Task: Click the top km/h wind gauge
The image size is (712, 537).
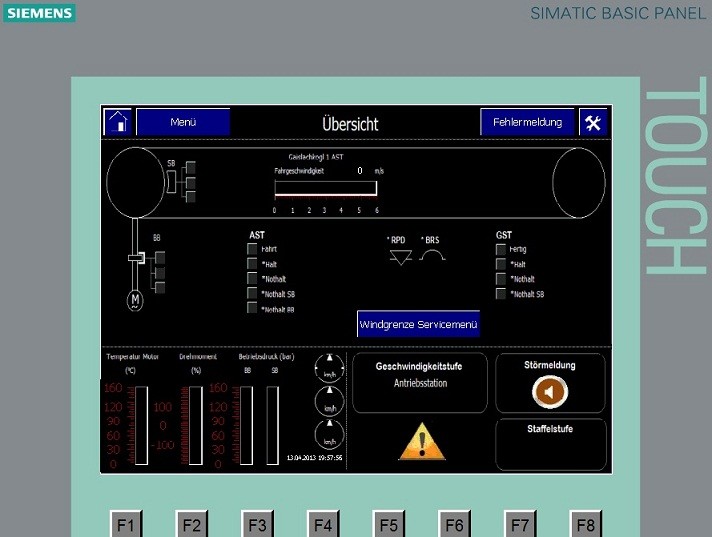Action: pos(328,368)
